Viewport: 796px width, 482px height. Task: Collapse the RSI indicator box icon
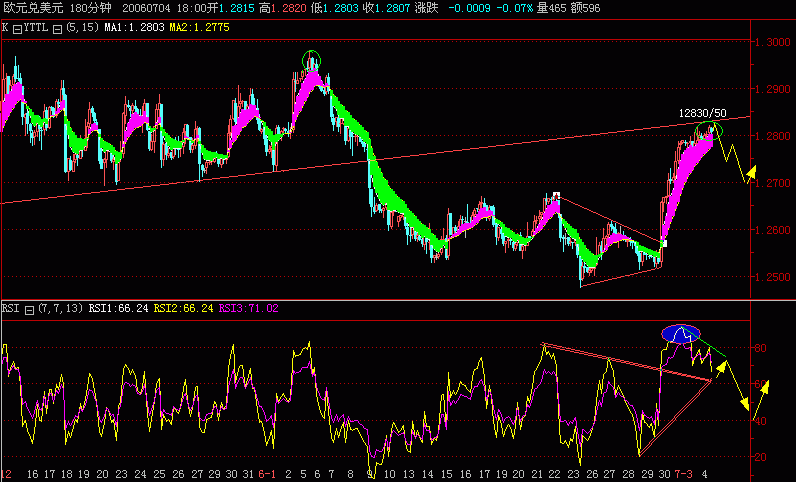pyautogui.click(x=29, y=310)
